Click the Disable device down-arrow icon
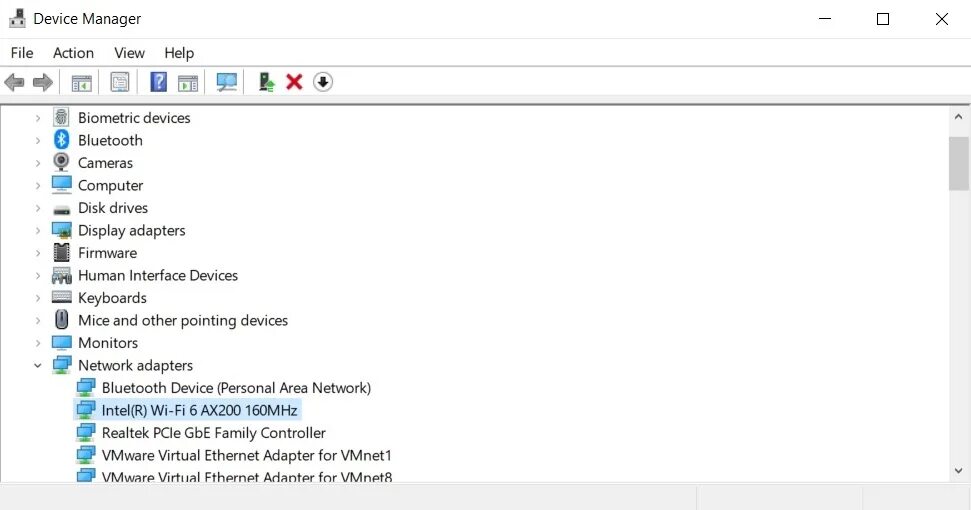The image size is (971, 510). click(x=322, y=82)
